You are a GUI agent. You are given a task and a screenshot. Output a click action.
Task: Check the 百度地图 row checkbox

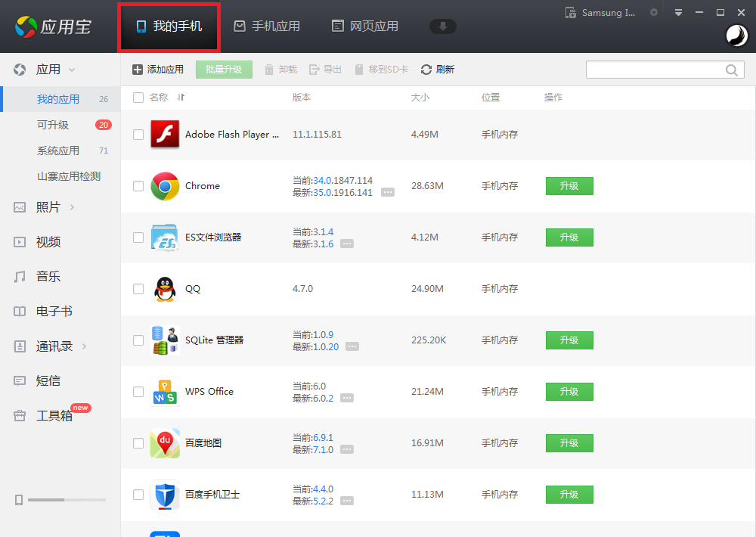(138, 443)
